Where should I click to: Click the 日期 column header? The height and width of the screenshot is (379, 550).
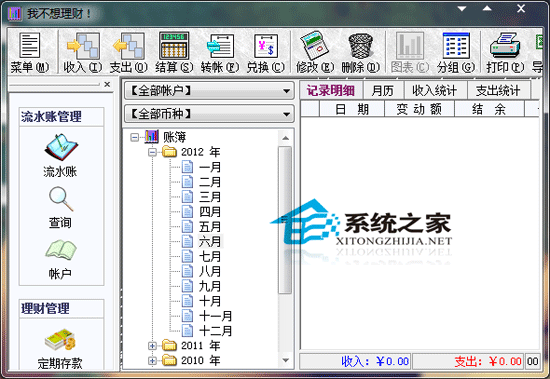(352, 109)
